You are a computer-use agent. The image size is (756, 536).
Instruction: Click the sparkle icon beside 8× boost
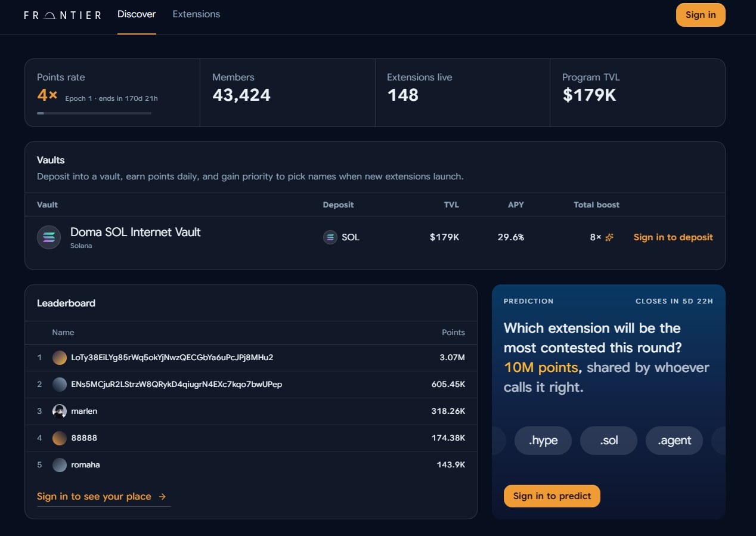[x=609, y=237]
